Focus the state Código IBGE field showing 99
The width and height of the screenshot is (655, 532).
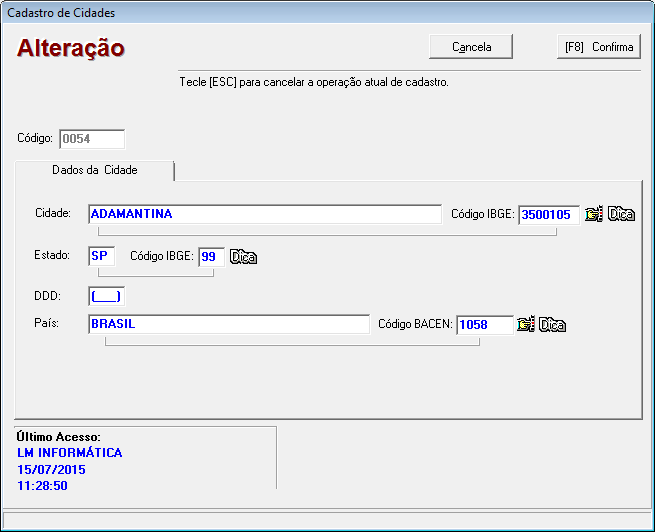[x=211, y=257]
